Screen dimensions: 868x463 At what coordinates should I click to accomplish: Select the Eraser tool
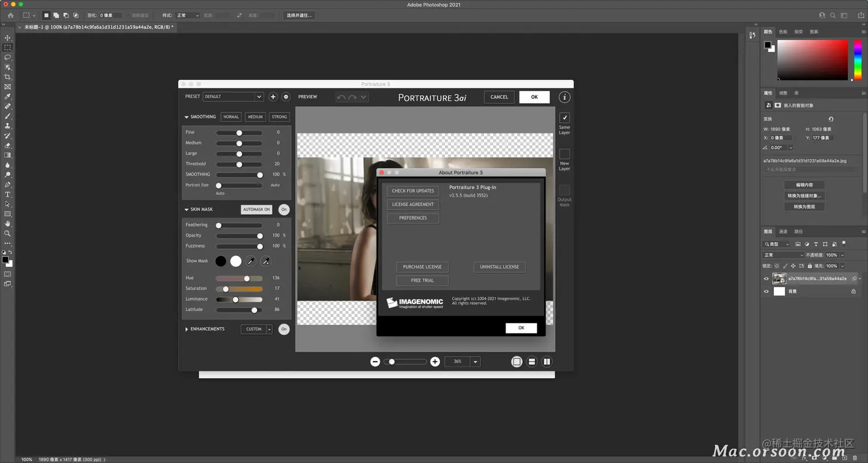pyautogui.click(x=7, y=145)
